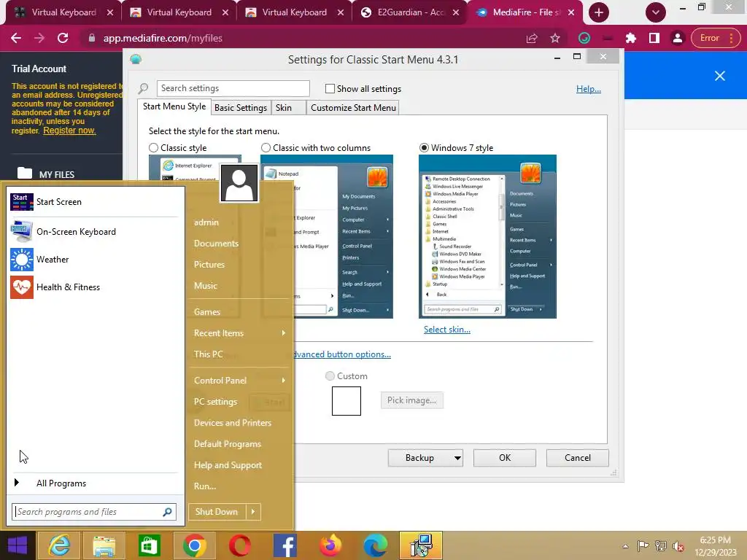Viewport: 747px width, 560px height.
Task: Open the Shut Down options arrow
Action: pos(253,512)
